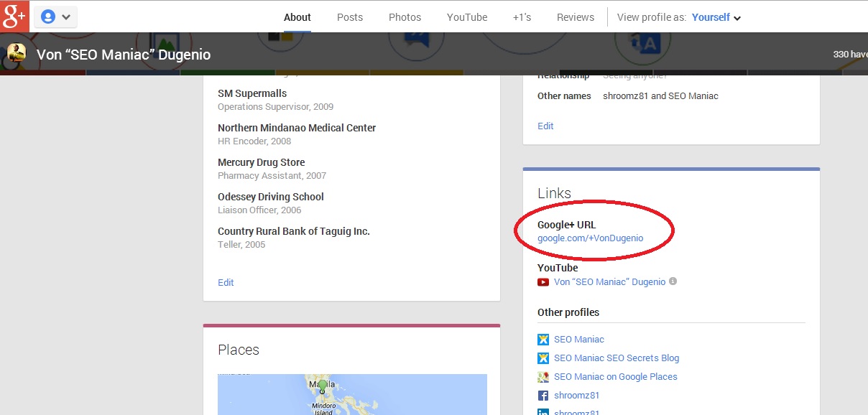This screenshot has height=415, width=868.
Task: Click the Google Places pin icon
Action: coord(543,376)
